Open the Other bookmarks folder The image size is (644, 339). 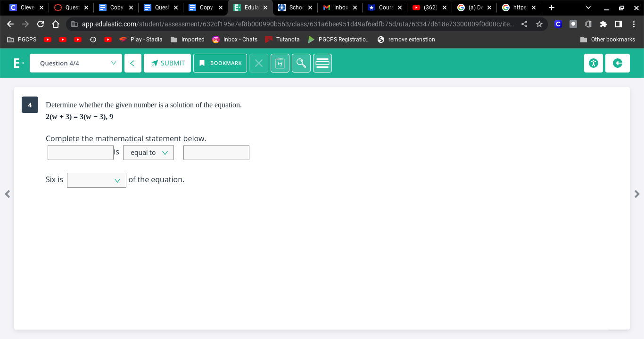pos(608,40)
